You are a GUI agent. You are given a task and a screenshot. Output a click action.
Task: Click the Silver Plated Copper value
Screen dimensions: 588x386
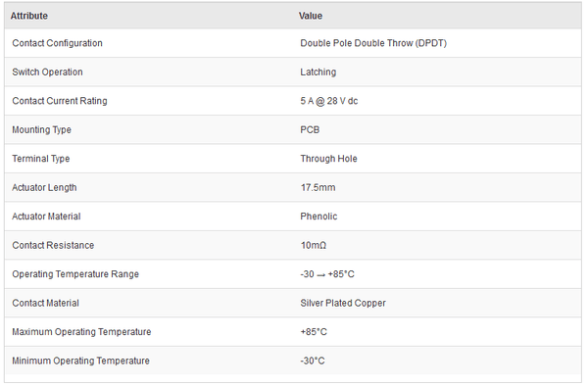click(x=343, y=303)
